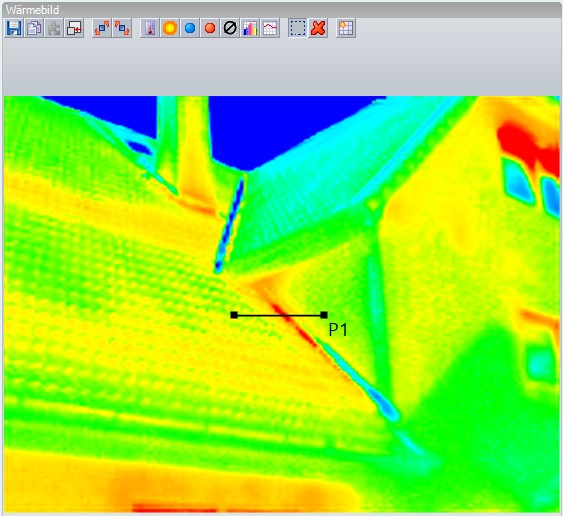Select the blue circle cold spot tool
Viewport: 563px width, 516px height.
point(190,28)
